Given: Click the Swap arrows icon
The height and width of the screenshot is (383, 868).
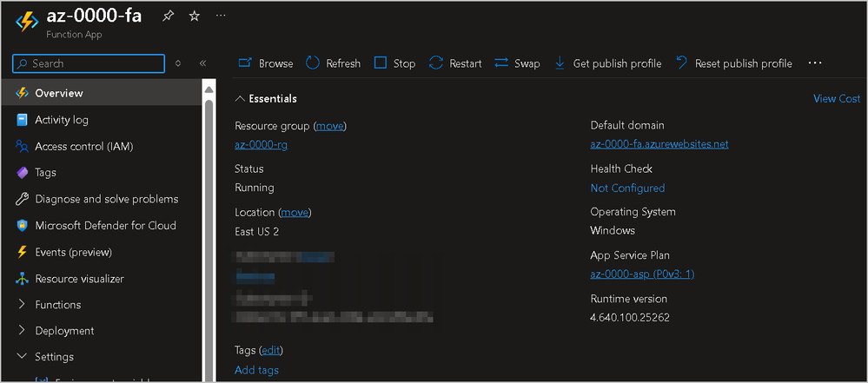Looking at the screenshot, I should [x=501, y=63].
